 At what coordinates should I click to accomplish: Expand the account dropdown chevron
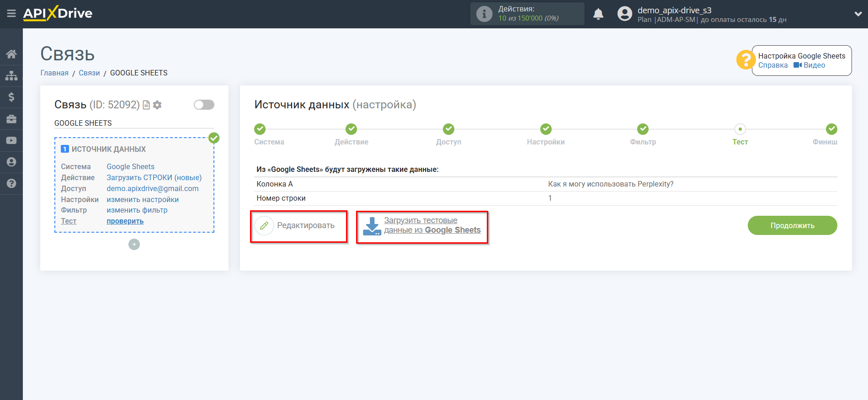pyautogui.click(x=858, y=14)
